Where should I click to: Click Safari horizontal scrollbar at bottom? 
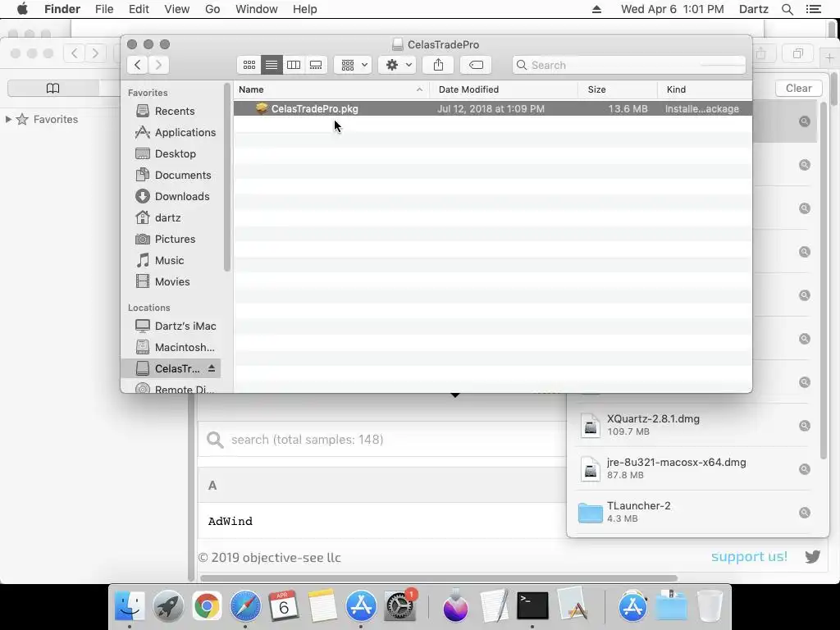(x=439, y=578)
